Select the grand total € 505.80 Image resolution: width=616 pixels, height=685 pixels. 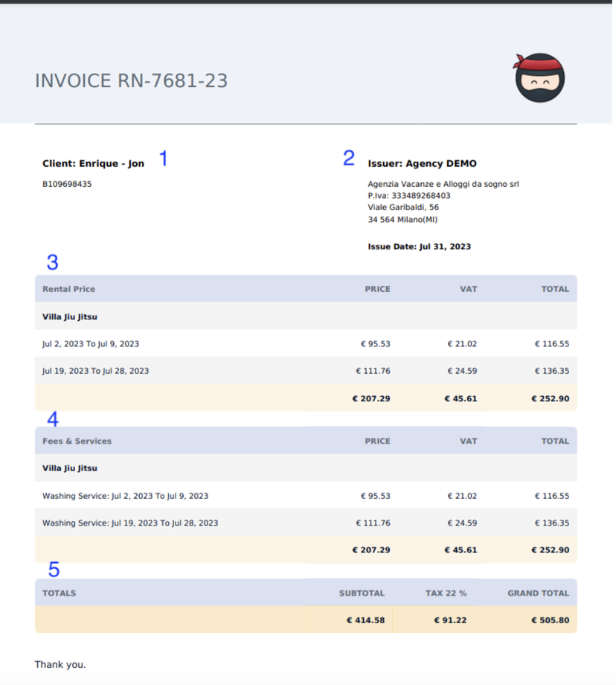pos(550,619)
